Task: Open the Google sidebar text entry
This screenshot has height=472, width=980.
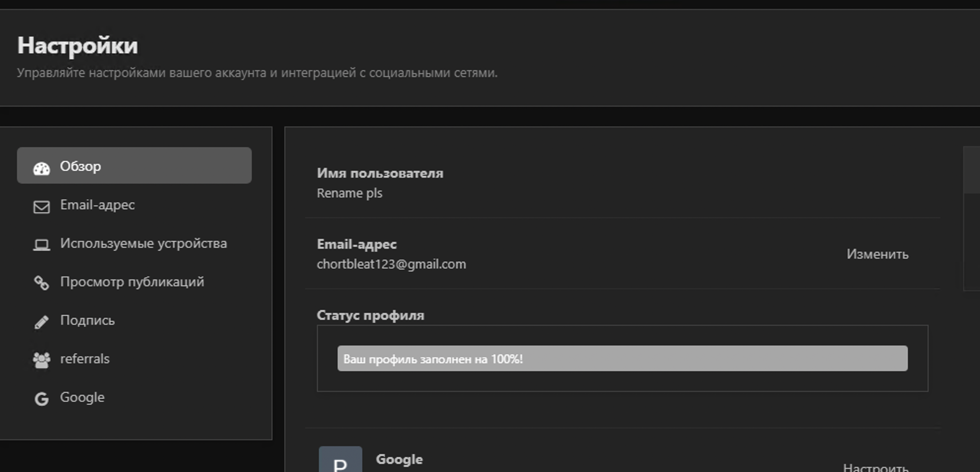Action: [82, 397]
